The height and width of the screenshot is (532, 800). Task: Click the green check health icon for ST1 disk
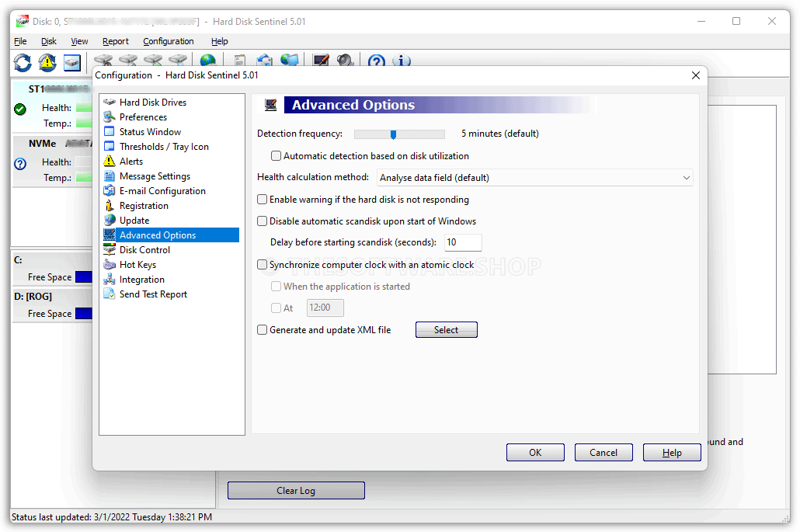click(x=20, y=109)
